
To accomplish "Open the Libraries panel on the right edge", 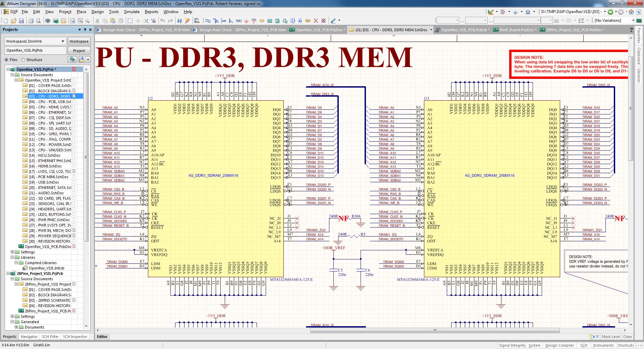I will 639,76.
